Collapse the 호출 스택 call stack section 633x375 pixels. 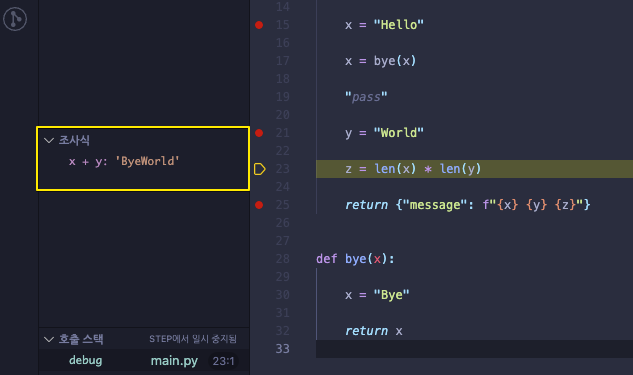point(49,339)
